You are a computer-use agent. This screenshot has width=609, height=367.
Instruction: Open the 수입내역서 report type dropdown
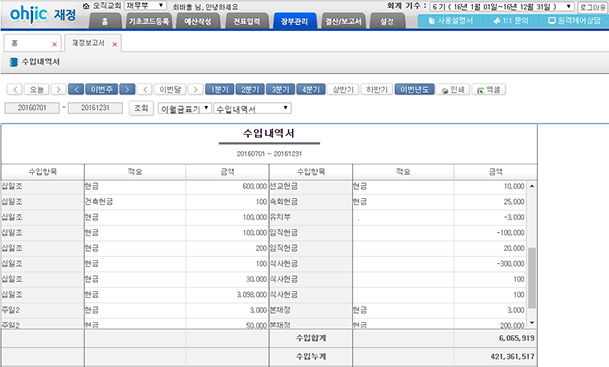click(252, 108)
